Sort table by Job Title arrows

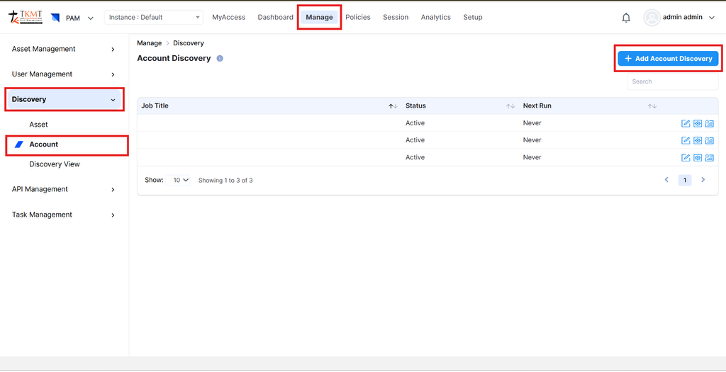tap(393, 106)
